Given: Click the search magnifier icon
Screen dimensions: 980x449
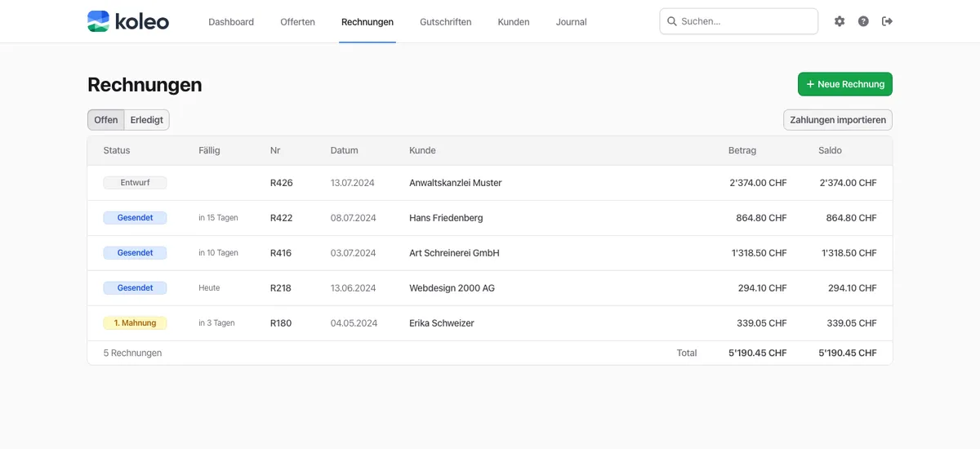Looking at the screenshot, I should tap(672, 21).
